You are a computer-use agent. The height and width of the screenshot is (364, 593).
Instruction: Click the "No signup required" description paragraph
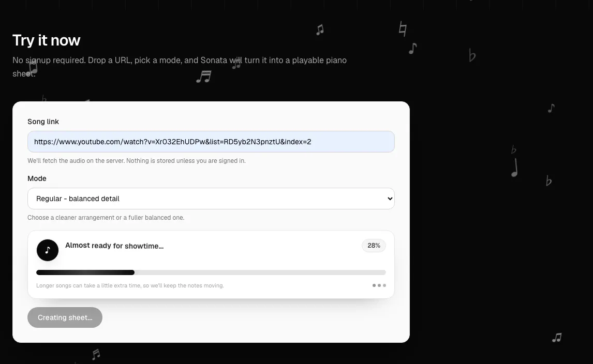180,67
